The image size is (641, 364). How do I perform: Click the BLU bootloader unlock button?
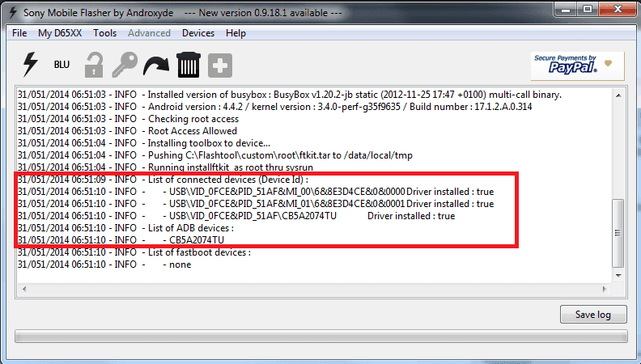tap(62, 65)
